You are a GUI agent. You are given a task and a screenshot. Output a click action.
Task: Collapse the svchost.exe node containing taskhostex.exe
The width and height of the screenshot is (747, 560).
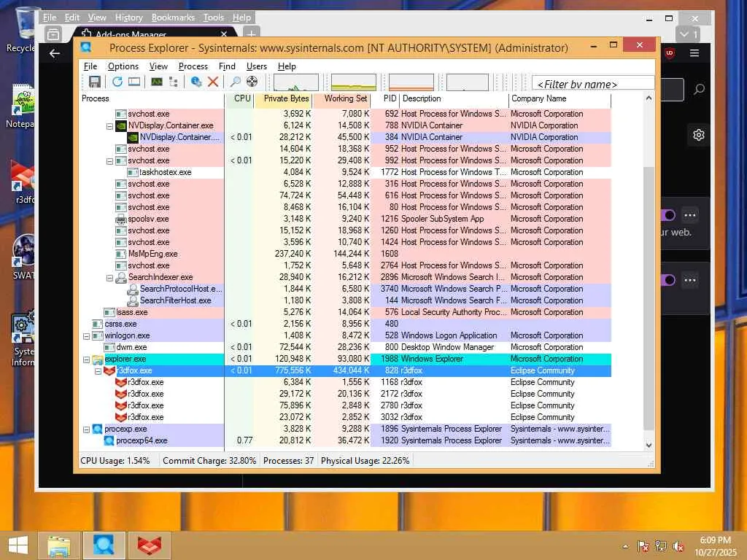[x=109, y=161]
